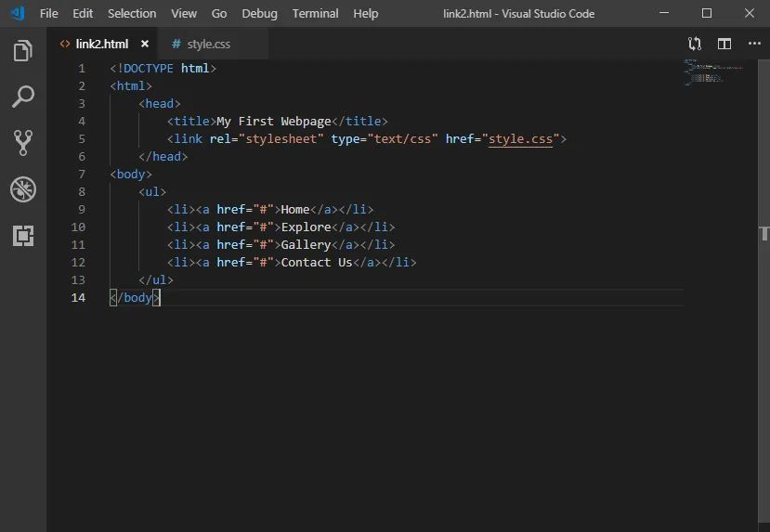Click the minimap code preview
Image resolution: width=770 pixels, height=532 pixels.
click(713, 72)
